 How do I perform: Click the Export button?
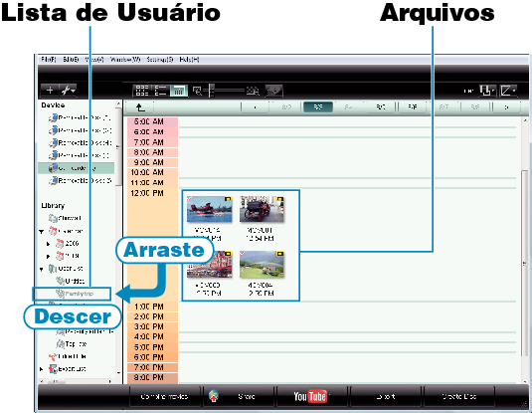[386, 396]
